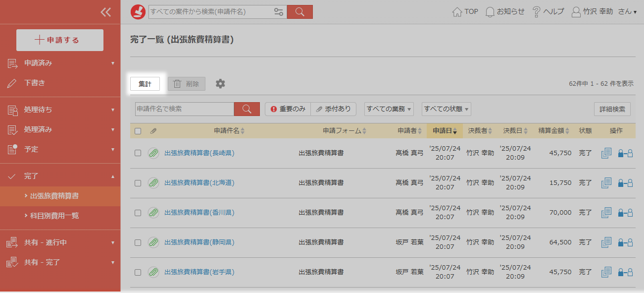
Task: Select 科目別費用一覧 in the sidebar
Action: tap(54, 216)
